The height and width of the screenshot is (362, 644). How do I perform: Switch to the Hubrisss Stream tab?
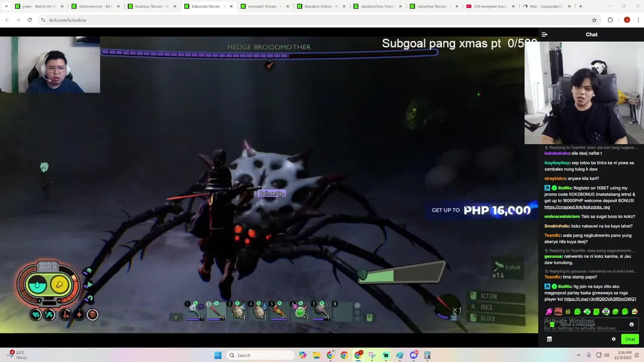(x=151, y=7)
